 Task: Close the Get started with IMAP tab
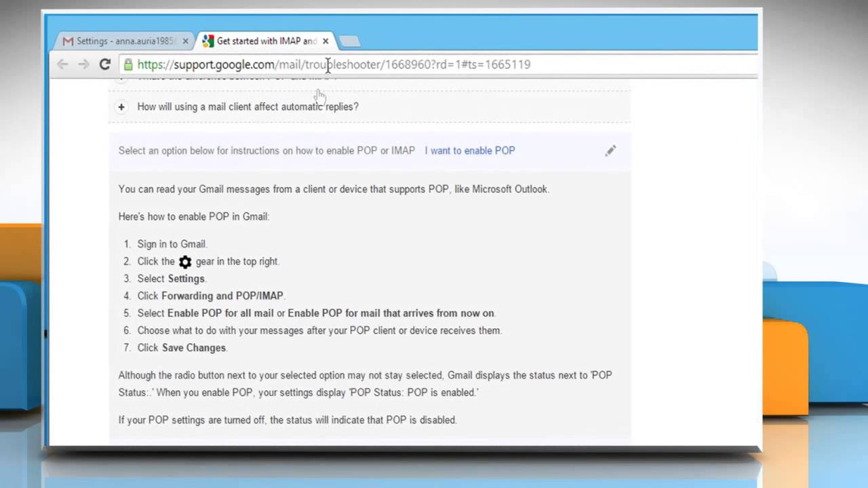pos(325,41)
